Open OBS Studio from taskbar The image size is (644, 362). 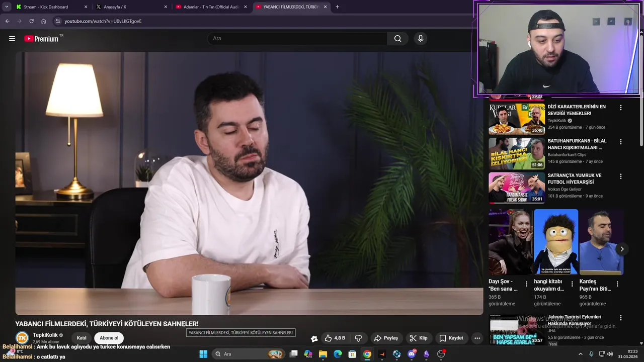[441, 354]
